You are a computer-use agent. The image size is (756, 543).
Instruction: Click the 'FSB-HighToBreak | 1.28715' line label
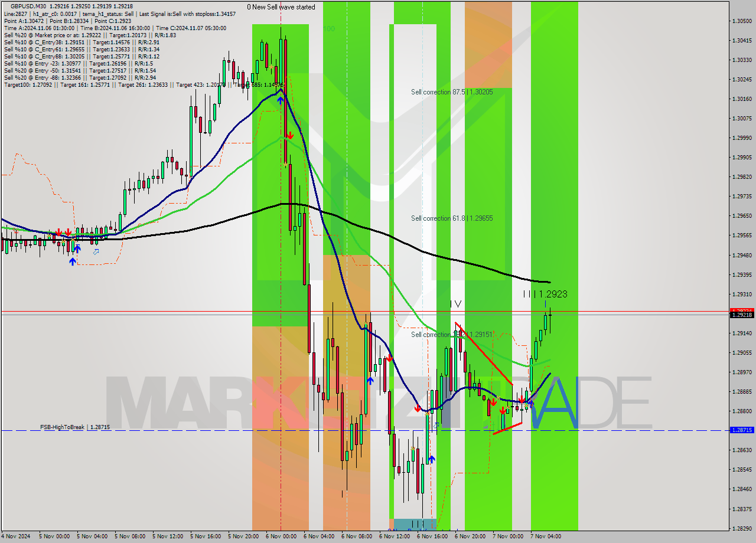[75, 426]
